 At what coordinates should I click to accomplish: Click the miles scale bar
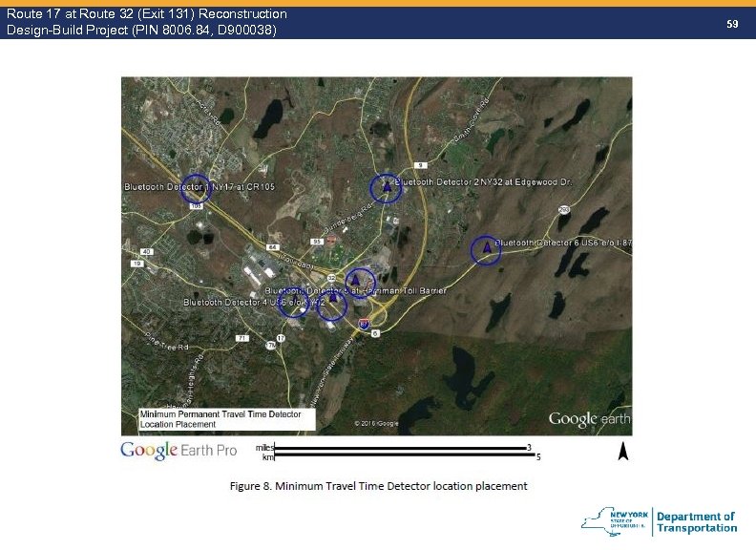[400, 448]
